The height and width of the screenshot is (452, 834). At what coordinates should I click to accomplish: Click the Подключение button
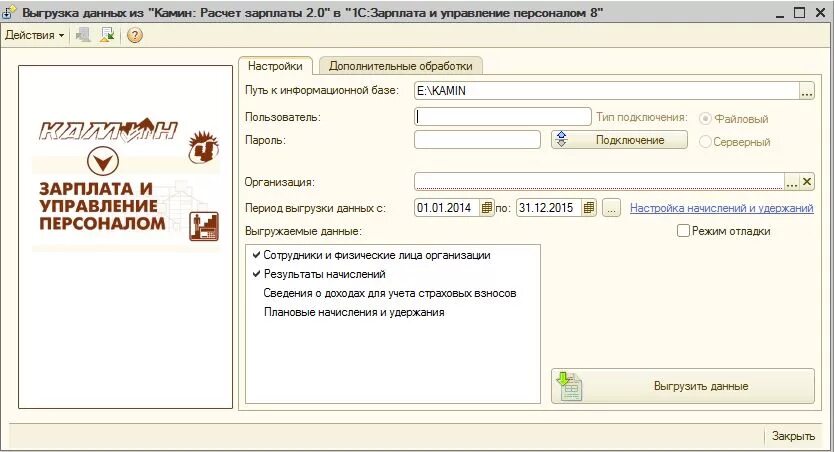[619, 140]
